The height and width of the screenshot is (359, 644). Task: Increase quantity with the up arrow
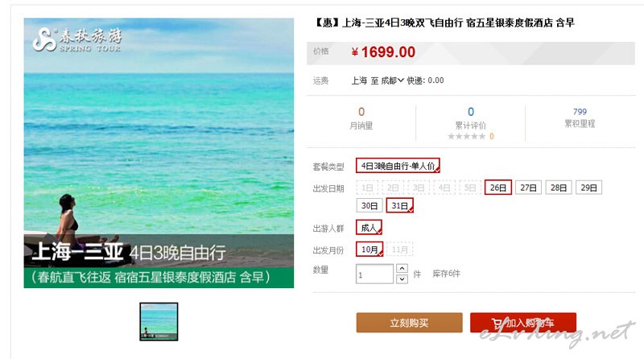[402, 269]
